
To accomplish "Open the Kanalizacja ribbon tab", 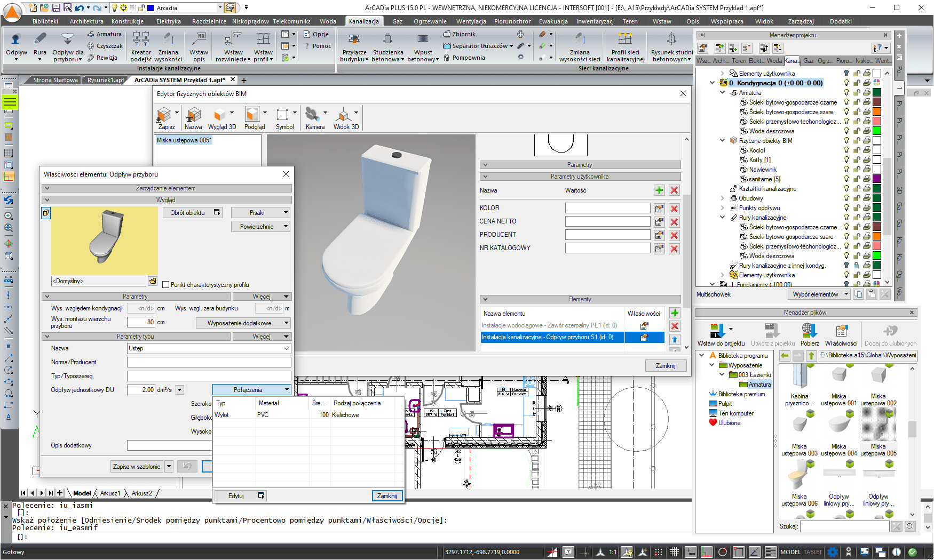I will pyautogui.click(x=364, y=21).
